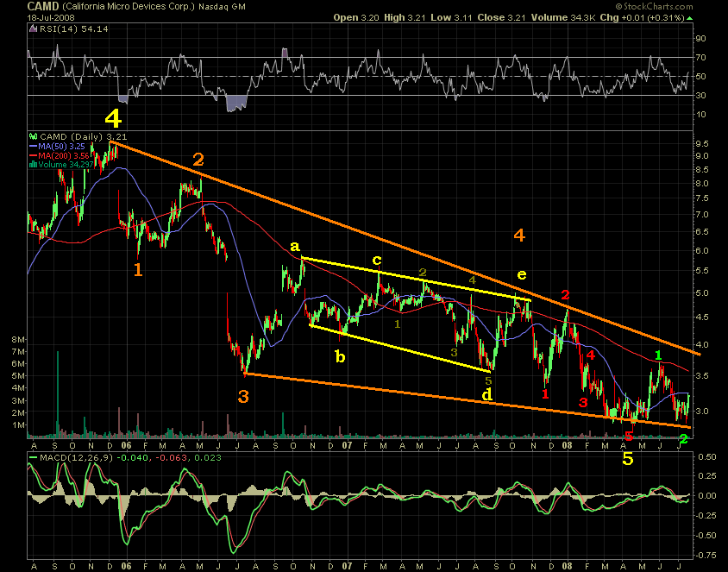728x572 pixels.
Task: Click the 4.5 price axis label
Action: coord(702,317)
